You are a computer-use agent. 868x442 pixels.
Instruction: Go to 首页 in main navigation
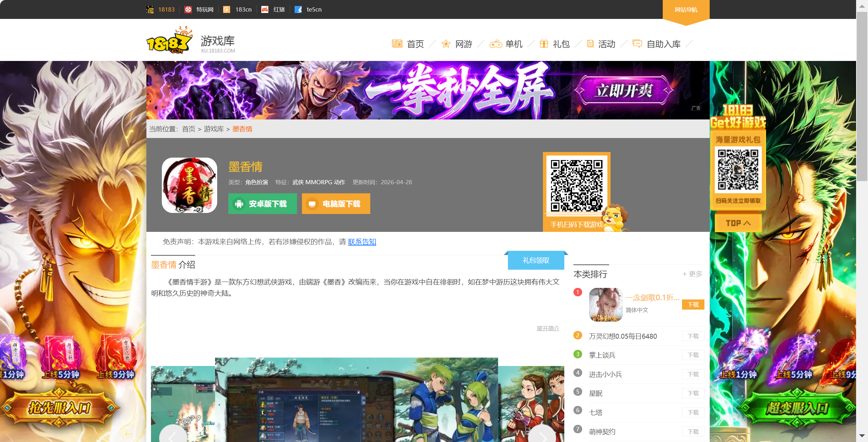coord(415,44)
